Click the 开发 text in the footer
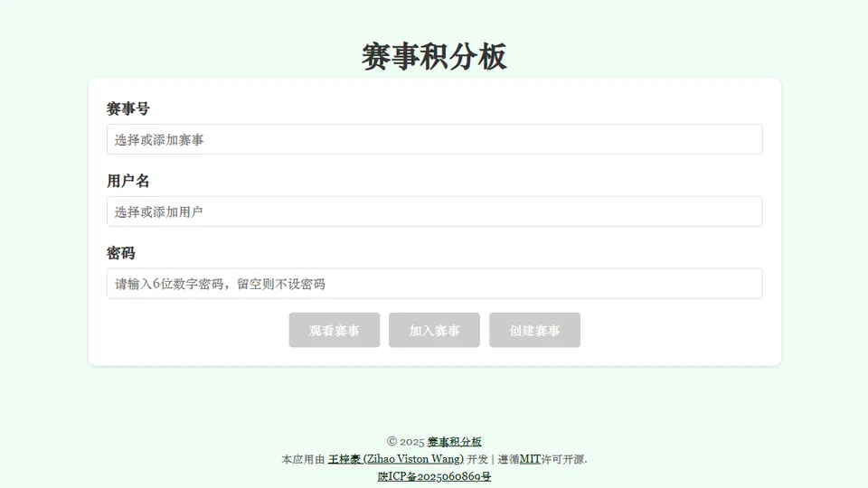Screen dimensions: 868x488 477,459
